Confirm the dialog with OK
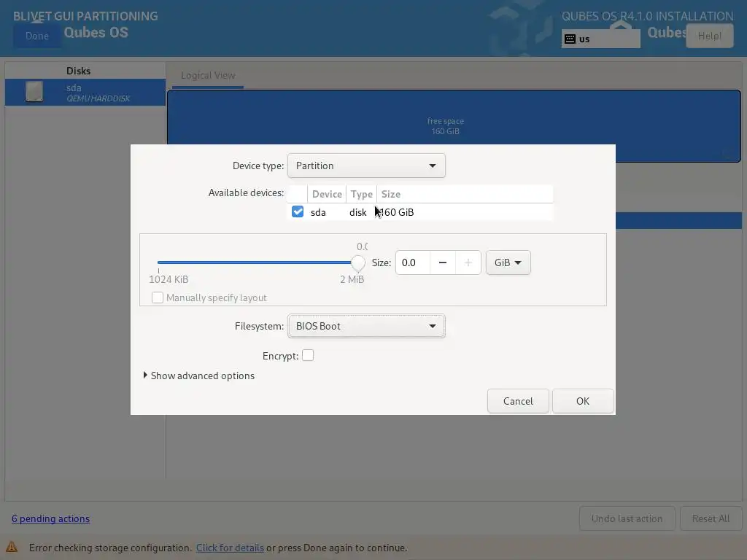Viewport: 747px width, 560px height. pos(583,401)
